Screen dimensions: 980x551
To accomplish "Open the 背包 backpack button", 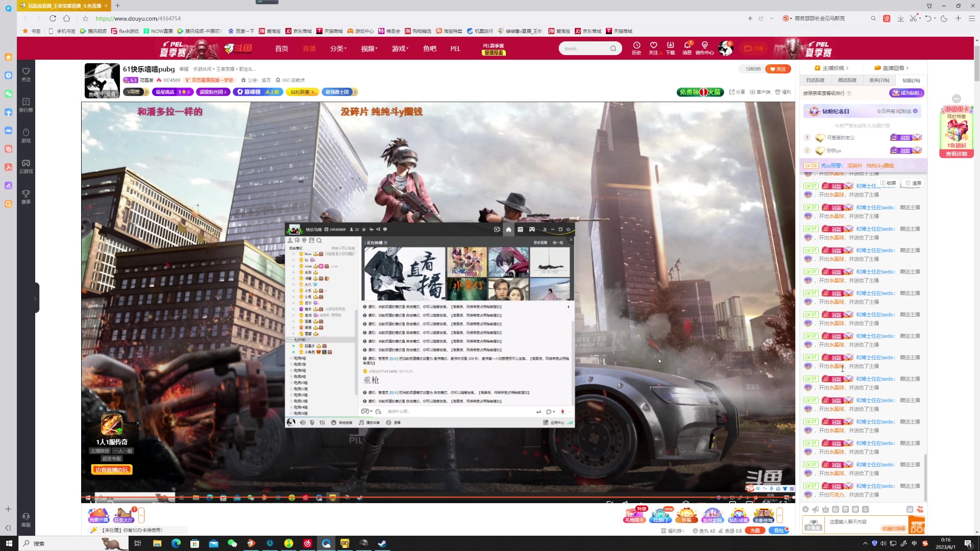I will pyautogui.click(x=778, y=531).
